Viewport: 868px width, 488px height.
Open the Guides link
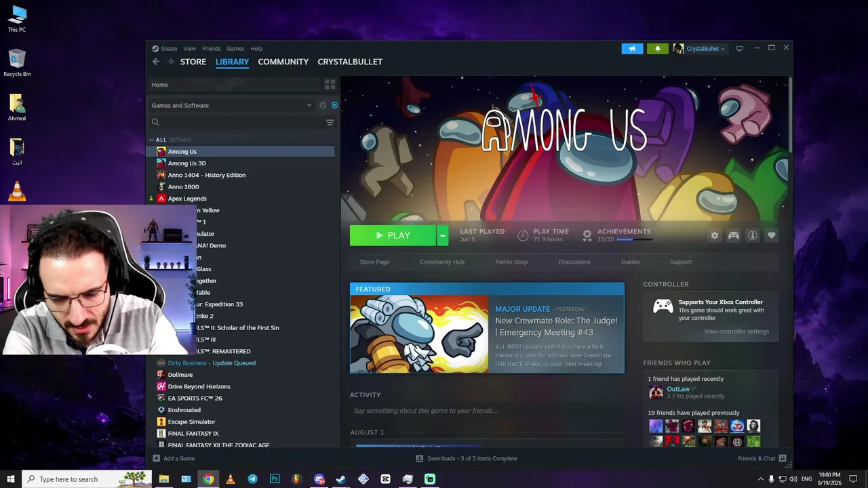click(x=630, y=262)
